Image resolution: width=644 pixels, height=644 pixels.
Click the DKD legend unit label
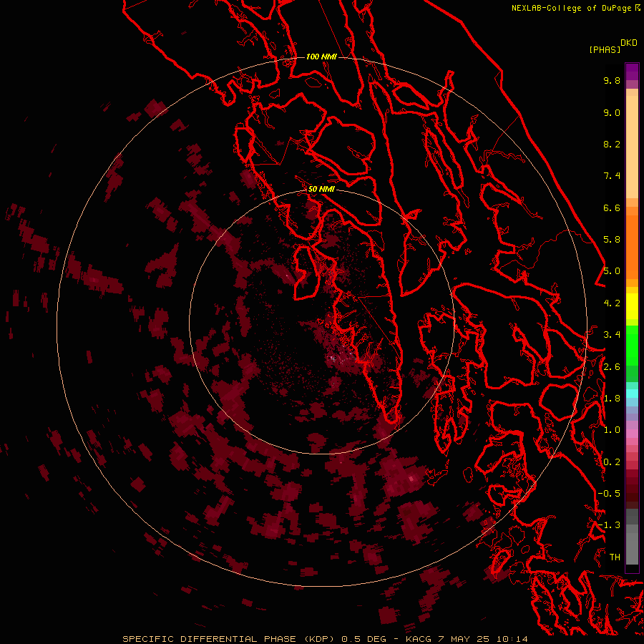coord(628,43)
